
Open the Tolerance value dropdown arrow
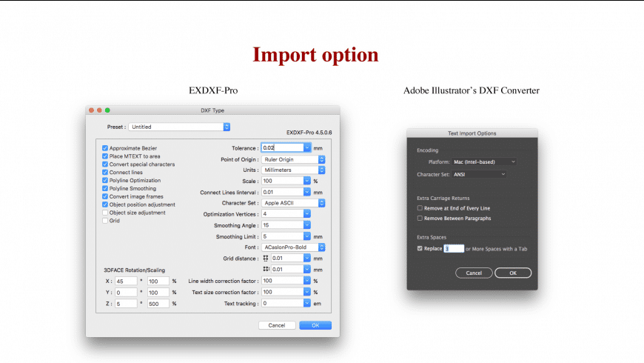[306, 147]
